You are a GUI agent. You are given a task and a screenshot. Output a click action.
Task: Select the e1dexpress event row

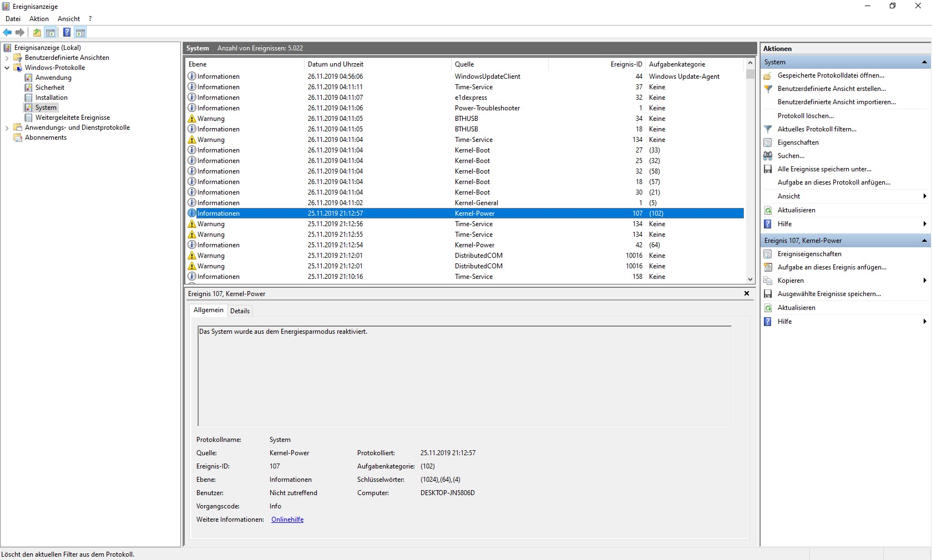(x=465, y=98)
